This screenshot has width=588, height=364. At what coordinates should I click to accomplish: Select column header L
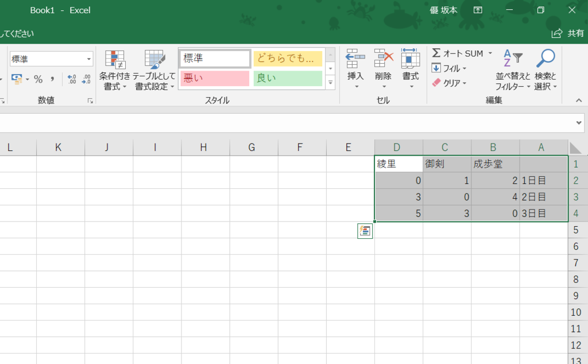[x=18, y=148]
